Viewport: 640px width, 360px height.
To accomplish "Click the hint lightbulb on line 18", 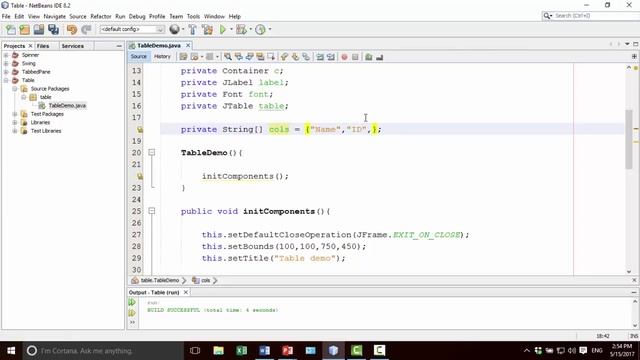I will point(140,129).
